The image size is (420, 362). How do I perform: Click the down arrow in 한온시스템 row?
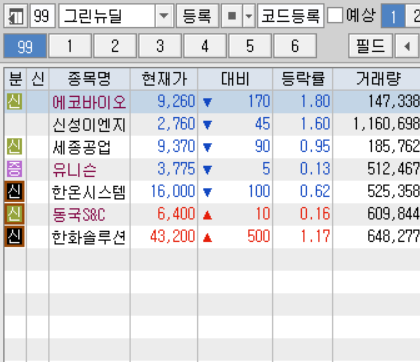(x=207, y=192)
